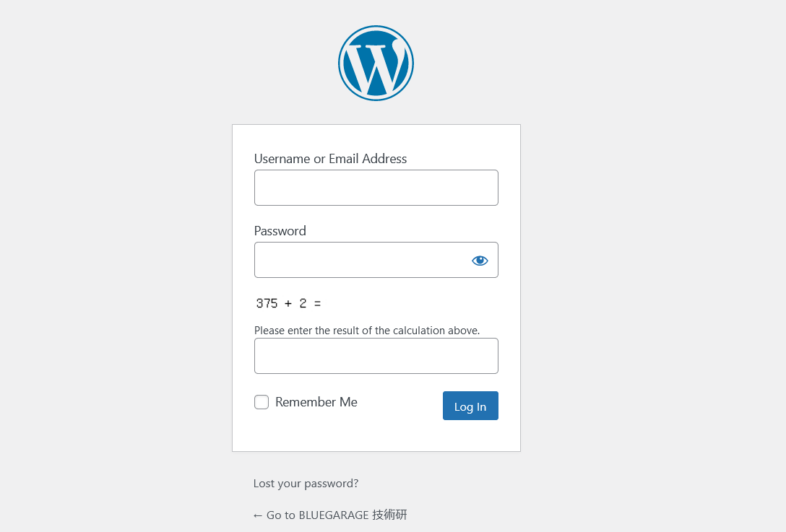Click the left arrow before Go to BLUEGARAGE
Screen dimensions: 786x532
pos(258,515)
